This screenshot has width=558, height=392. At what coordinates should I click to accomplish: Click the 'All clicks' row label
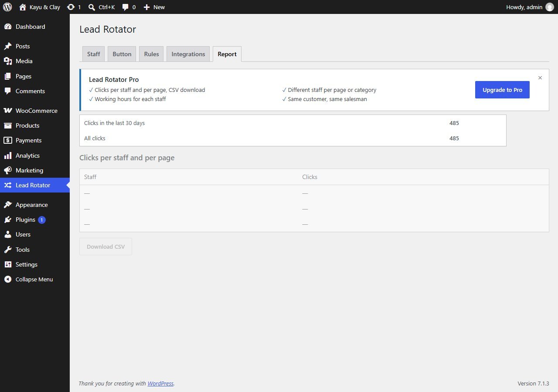95,139
